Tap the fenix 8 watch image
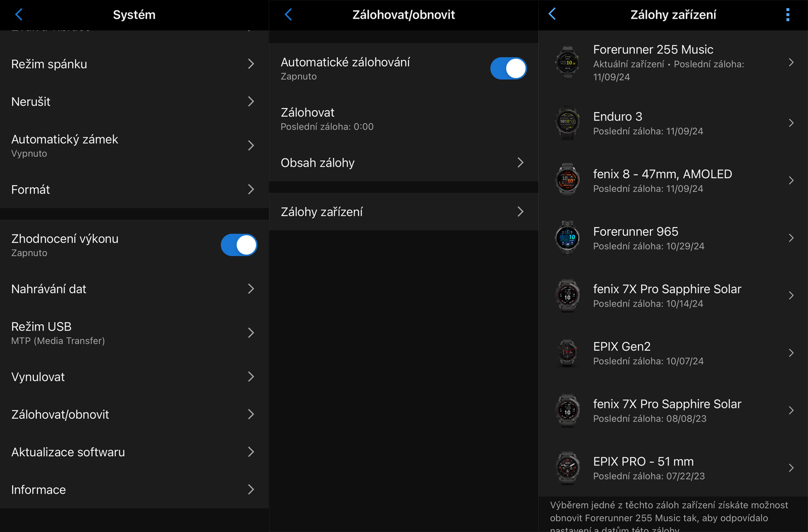 568,180
